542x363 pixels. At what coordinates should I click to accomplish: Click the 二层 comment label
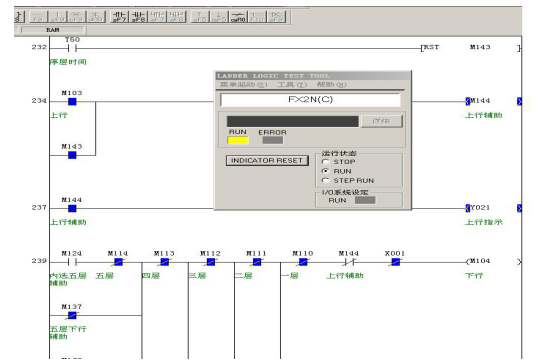(x=244, y=276)
